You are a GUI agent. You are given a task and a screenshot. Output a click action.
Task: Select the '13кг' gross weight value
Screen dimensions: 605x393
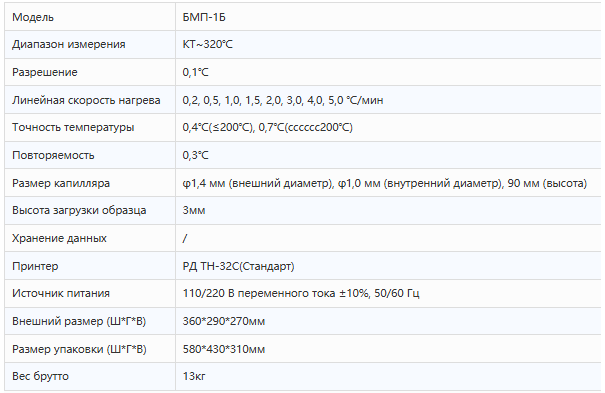194,376
